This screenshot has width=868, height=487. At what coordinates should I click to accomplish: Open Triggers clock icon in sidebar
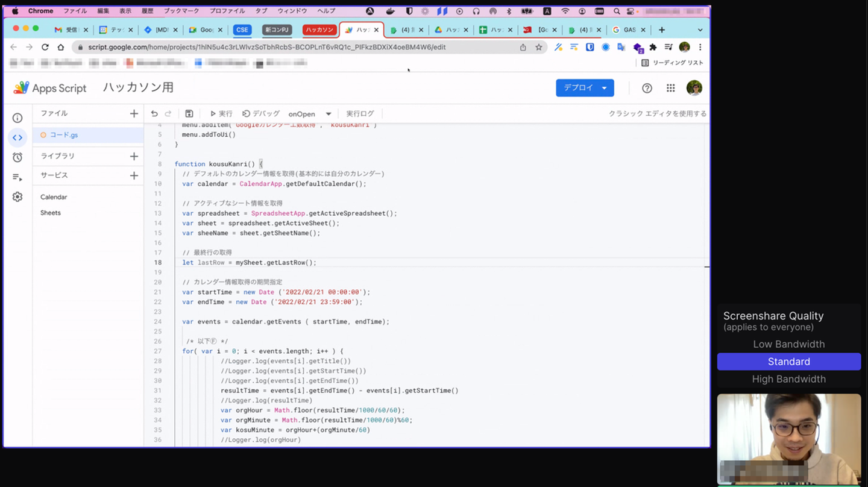pos(17,157)
